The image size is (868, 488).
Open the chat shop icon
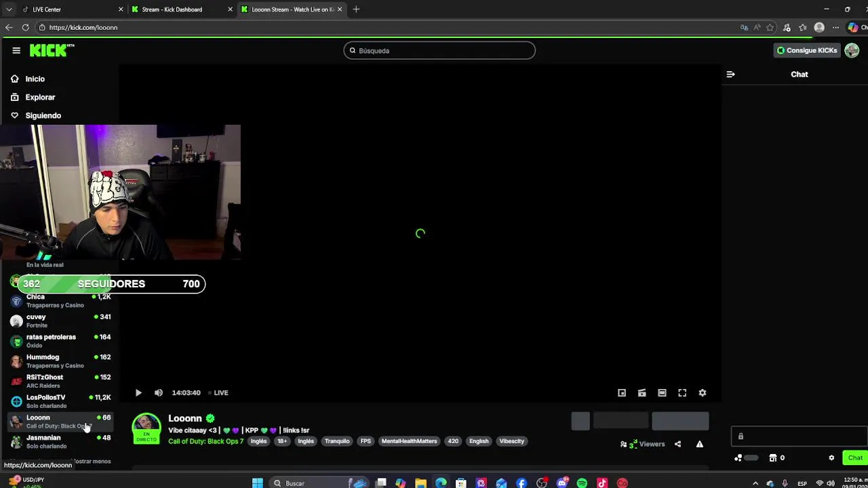tap(772, 458)
